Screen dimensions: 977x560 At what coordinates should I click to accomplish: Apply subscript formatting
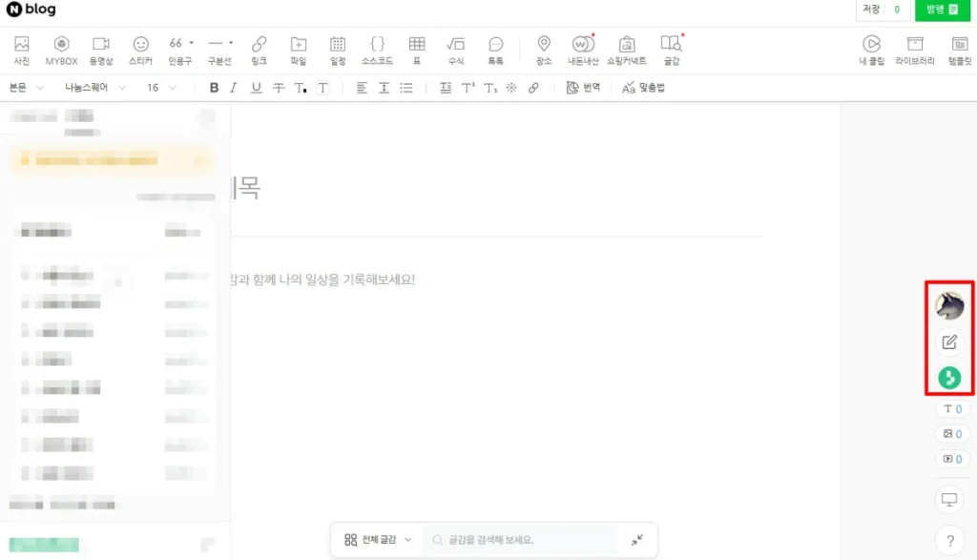pyautogui.click(x=490, y=88)
